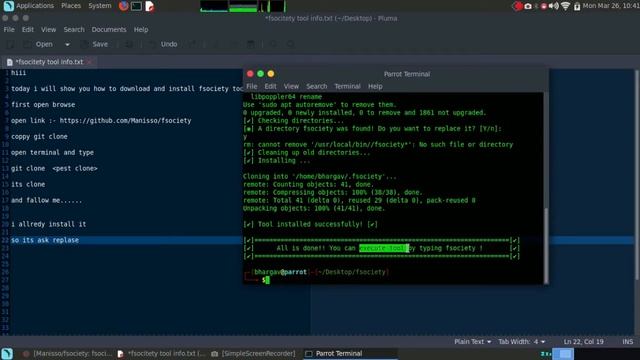Open the clock showing Mon Mar 26
The image size is (640, 360).
611,6
